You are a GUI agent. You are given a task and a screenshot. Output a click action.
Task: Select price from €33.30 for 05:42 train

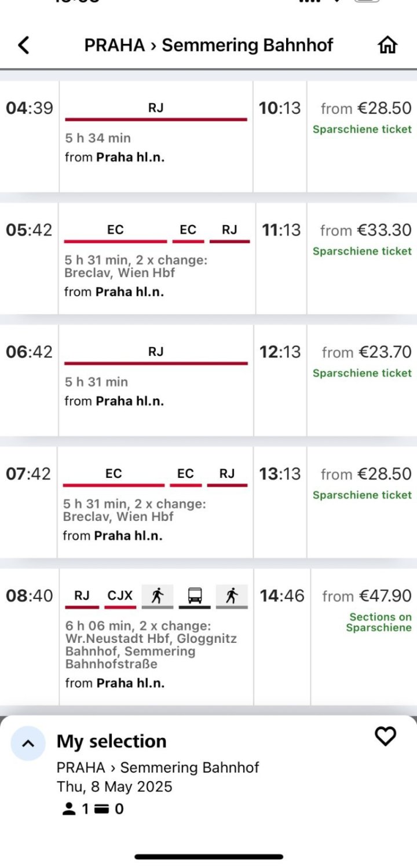pyautogui.click(x=366, y=231)
